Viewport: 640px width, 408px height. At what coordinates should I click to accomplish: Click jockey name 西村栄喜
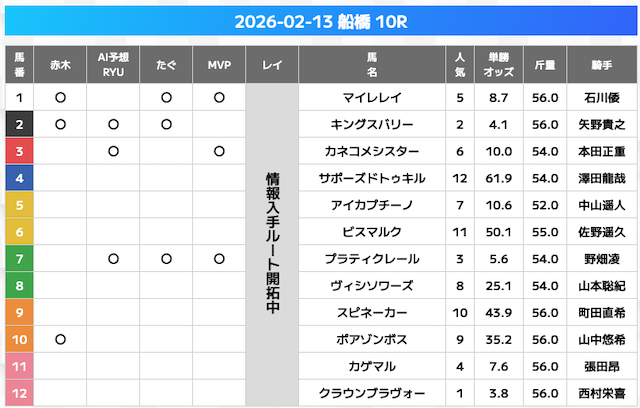(602, 393)
